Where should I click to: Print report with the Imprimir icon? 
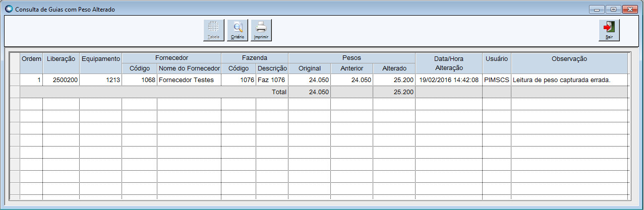(x=261, y=30)
